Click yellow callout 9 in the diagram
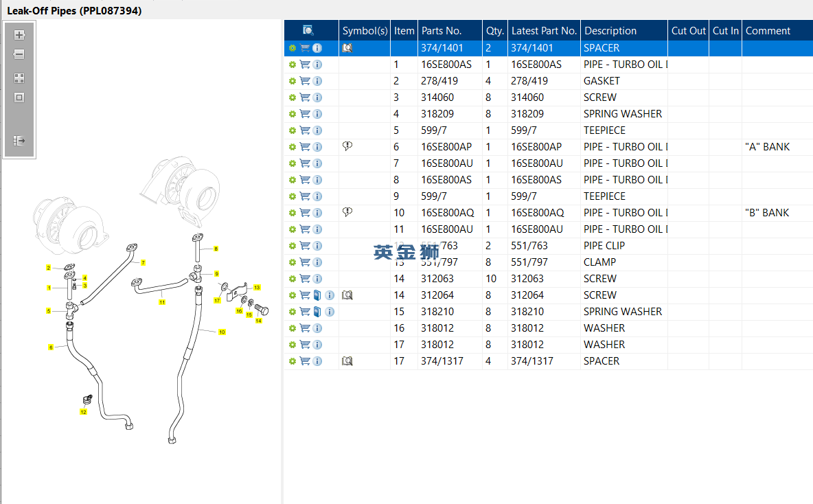This screenshot has height=504, width=813. point(217,274)
